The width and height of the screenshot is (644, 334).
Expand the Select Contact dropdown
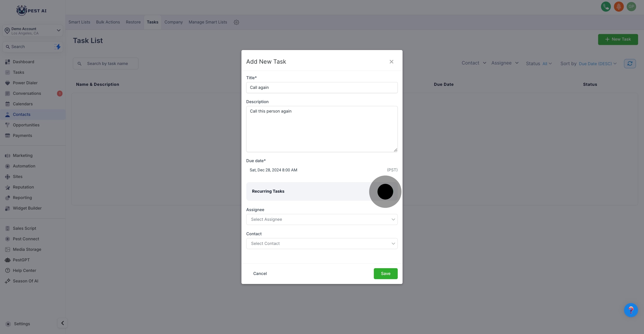coord(322,244)
